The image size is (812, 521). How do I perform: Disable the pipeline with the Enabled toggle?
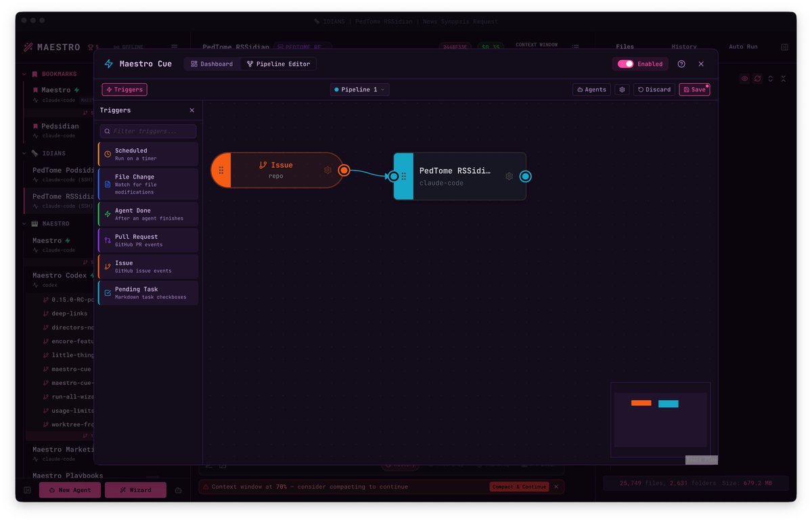coord(626,64)
